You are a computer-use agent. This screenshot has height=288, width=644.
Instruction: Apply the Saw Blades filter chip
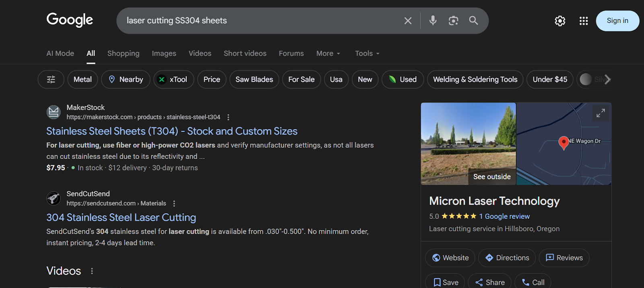click(x=254, y=80)
